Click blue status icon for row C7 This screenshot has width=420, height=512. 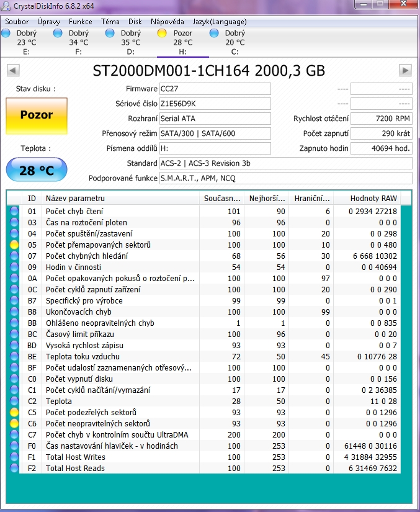click(x=14, y=434)
